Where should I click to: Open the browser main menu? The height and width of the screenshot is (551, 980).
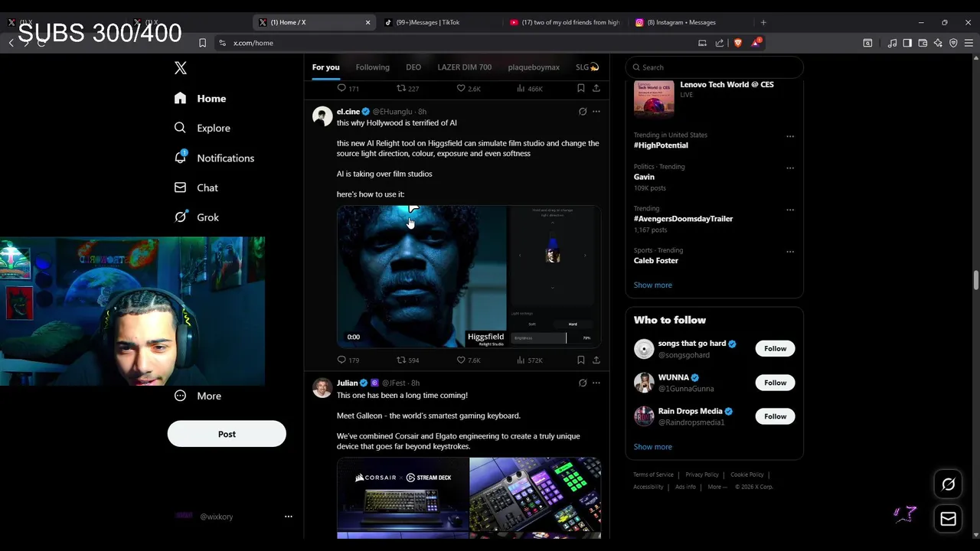tap(969, 43)
